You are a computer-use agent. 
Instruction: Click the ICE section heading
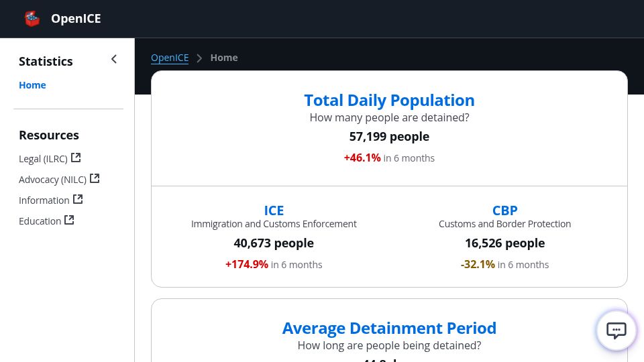(274, 210)
